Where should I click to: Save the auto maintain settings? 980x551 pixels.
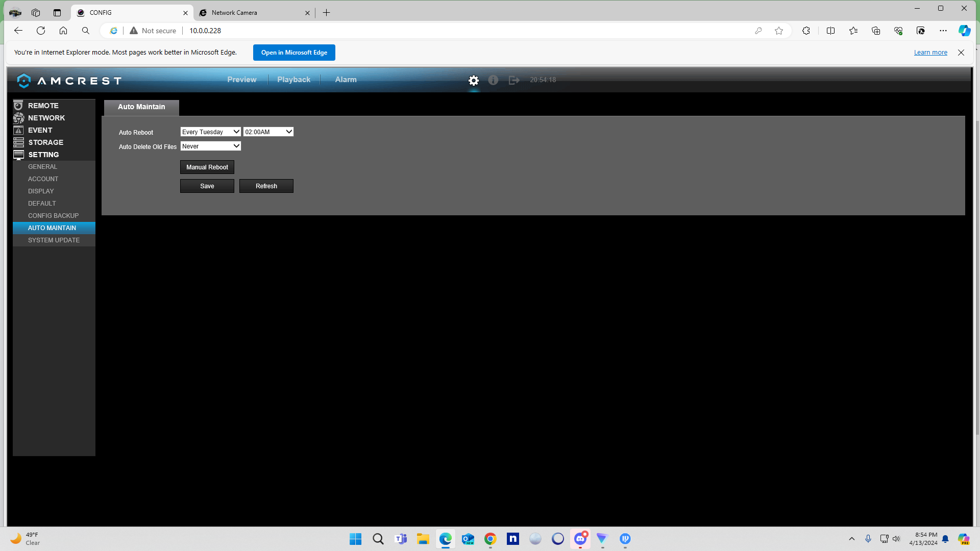[x=207, y=186]
